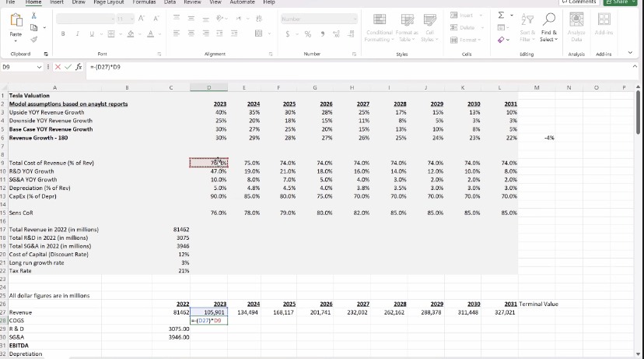Click the Accounting dollar format icon

point(288,34)
